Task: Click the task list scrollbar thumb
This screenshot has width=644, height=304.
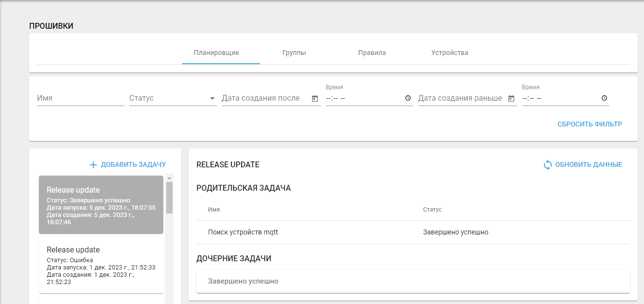Action: click(169, 197)
